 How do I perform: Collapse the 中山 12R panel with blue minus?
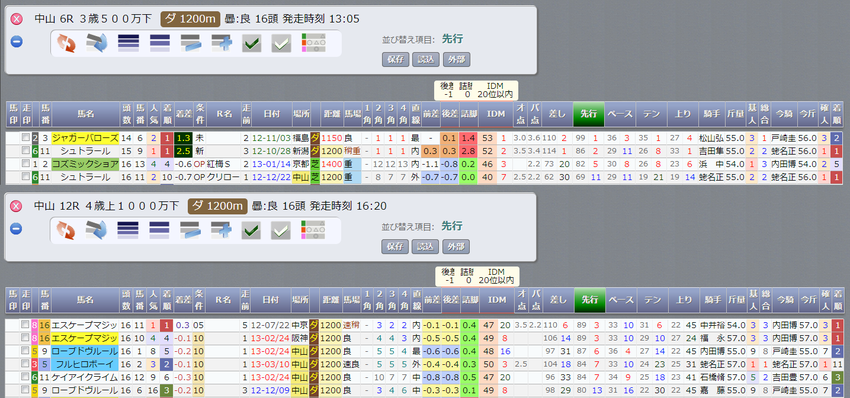pyautogui.click(x=17, y=228)
